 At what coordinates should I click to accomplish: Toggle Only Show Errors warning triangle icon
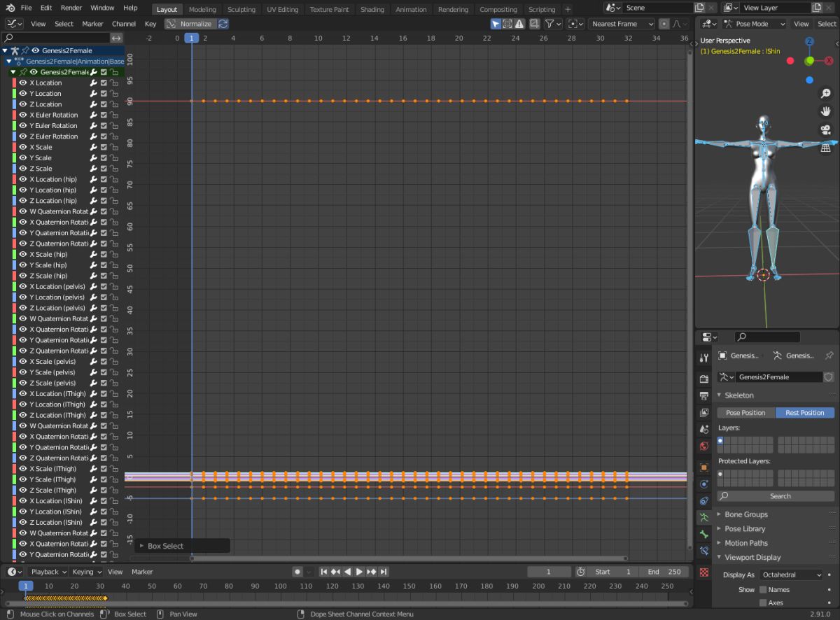pyautogui.click(x=519, y=24)
